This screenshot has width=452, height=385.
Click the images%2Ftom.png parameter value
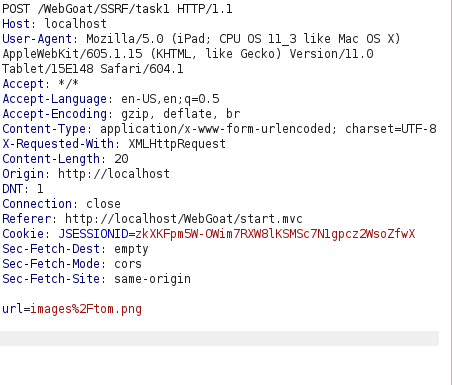(x=86, y=309)
